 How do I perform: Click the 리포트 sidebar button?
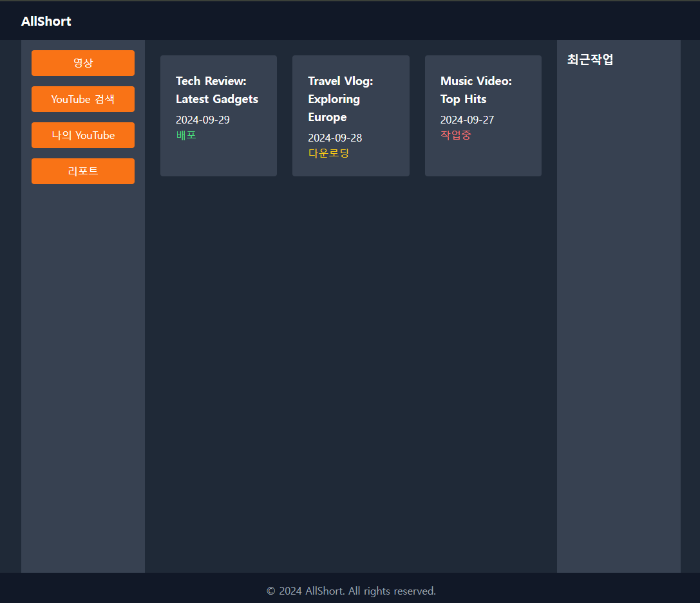click(83, 171)
